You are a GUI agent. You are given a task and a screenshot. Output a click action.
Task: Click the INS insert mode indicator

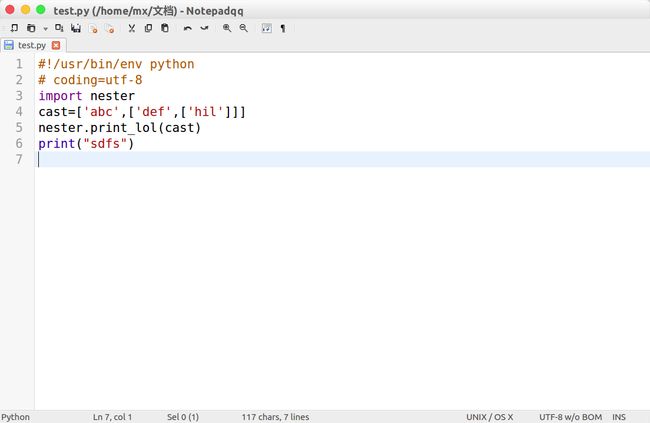[619, 417]
